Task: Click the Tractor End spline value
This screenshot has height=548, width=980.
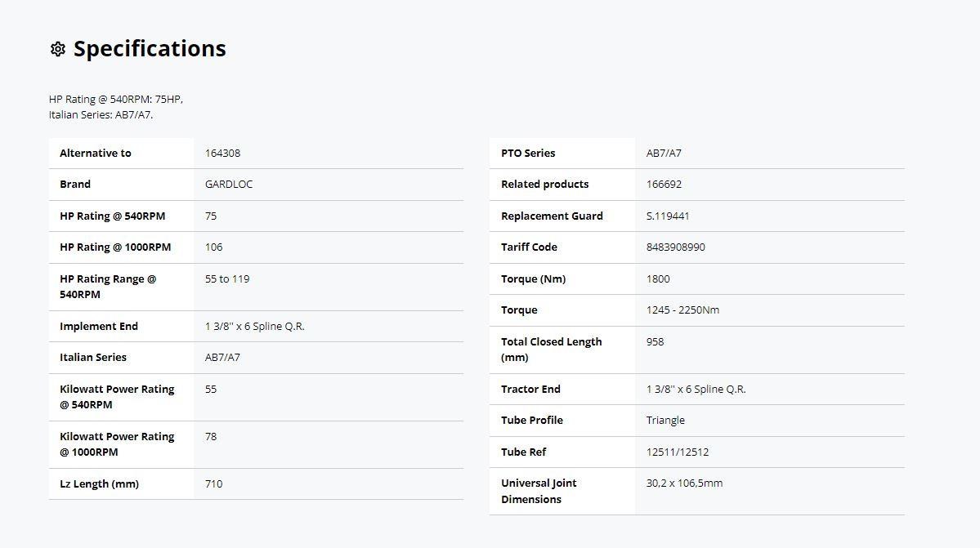Action: tap(696, 389)
